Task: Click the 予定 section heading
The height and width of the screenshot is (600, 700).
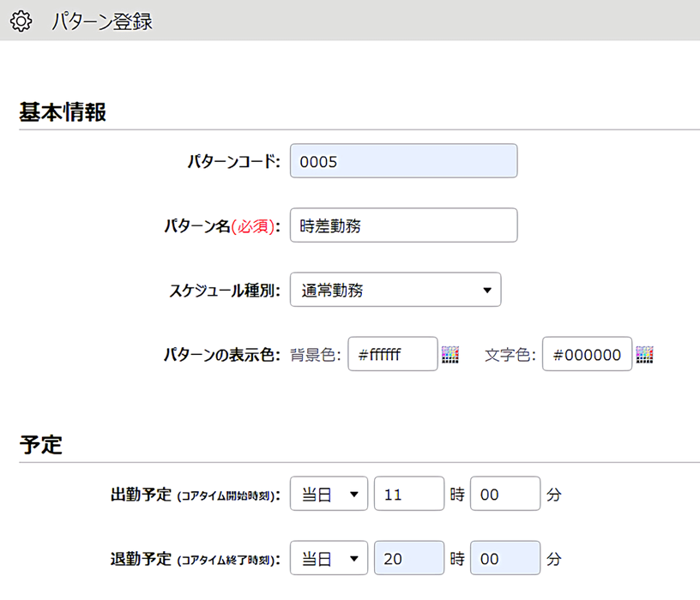Action: point(40,445)
